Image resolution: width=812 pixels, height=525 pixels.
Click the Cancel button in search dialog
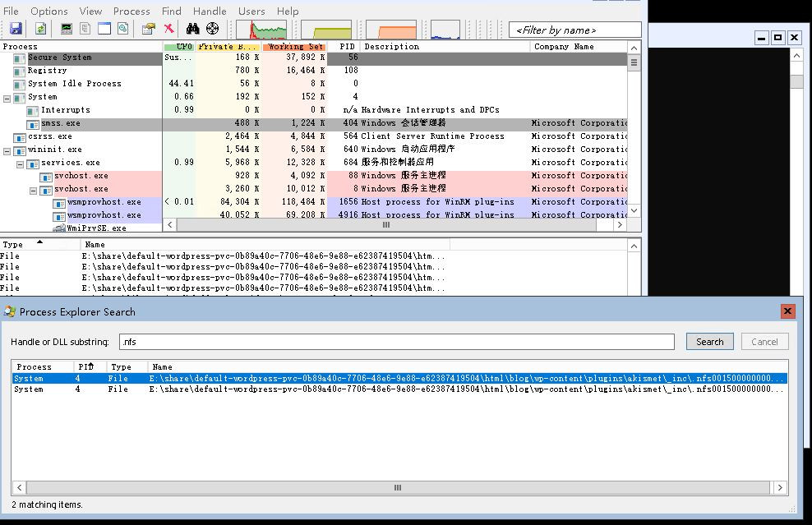764,342
